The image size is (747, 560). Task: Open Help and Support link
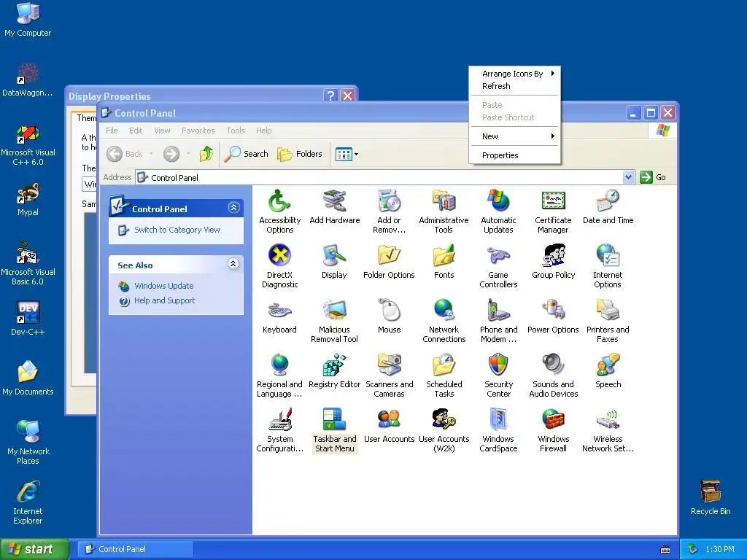pos(164,300)
